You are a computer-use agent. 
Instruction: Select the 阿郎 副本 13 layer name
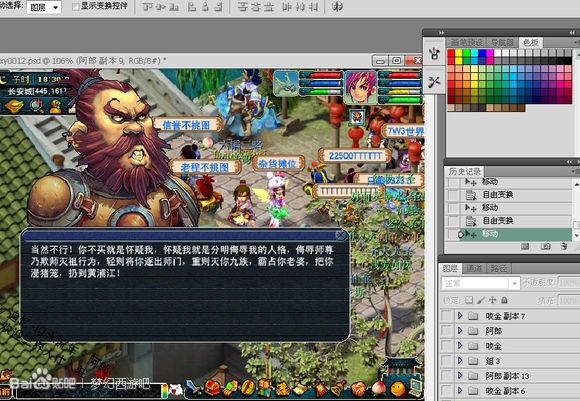point(507,376)
